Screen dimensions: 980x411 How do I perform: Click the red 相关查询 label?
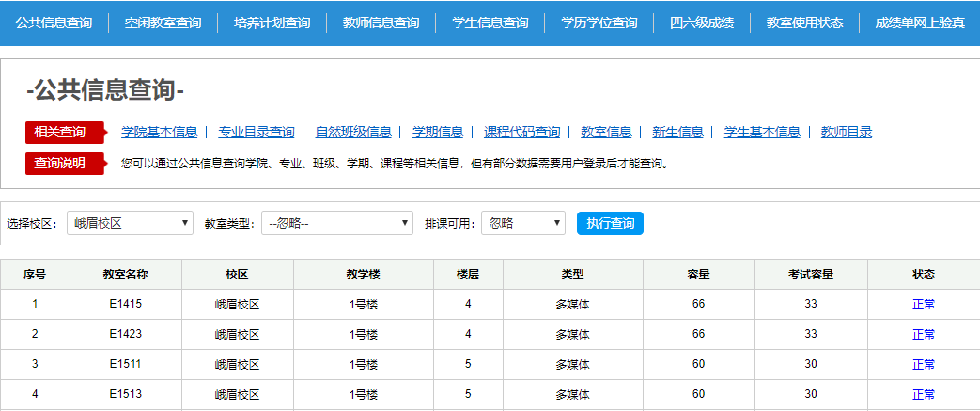click(x=60, y=132)
